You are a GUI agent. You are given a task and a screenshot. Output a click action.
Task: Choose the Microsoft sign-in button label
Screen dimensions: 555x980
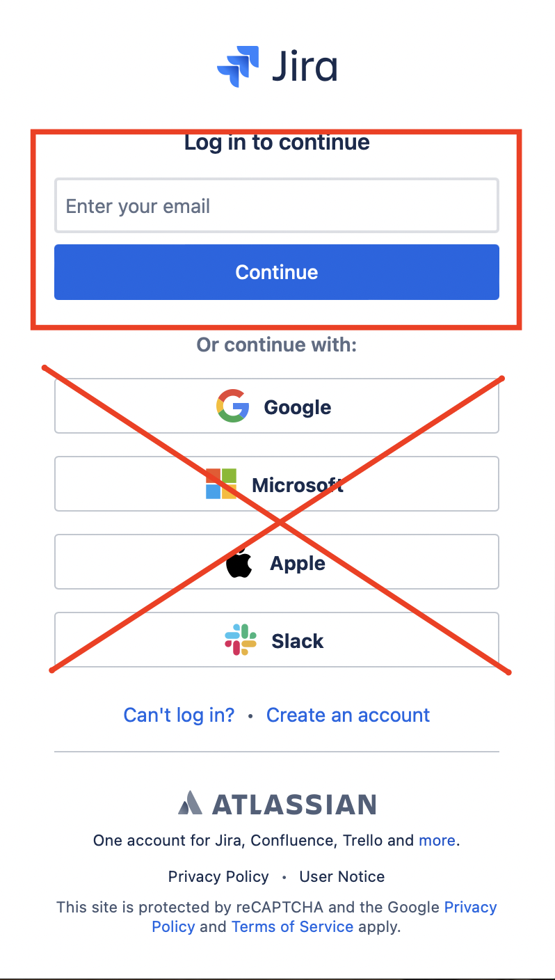click(298, 485)
